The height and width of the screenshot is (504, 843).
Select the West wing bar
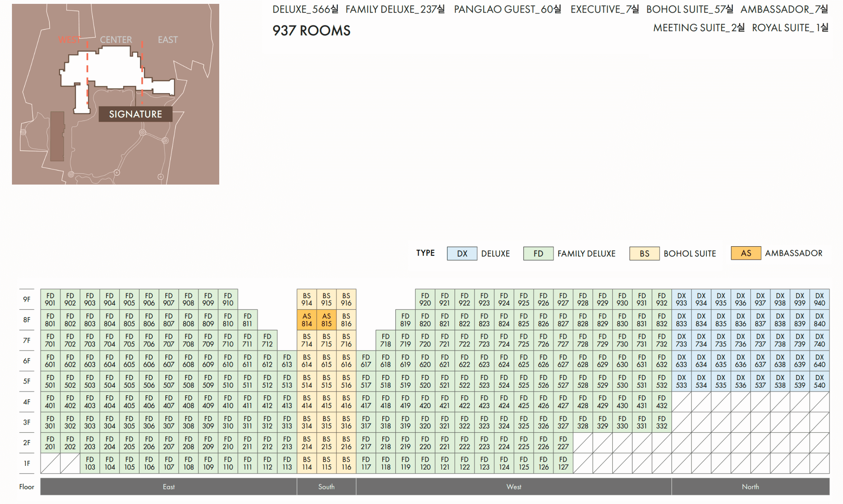pos(514,487)
